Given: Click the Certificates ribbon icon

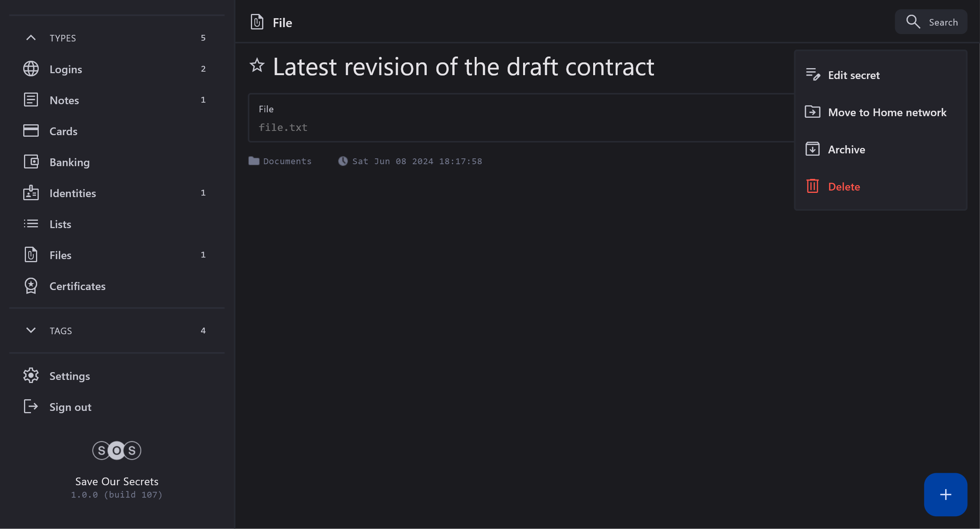Looking at the screenshot, I should pyautogui.click(x=31, y=286).
